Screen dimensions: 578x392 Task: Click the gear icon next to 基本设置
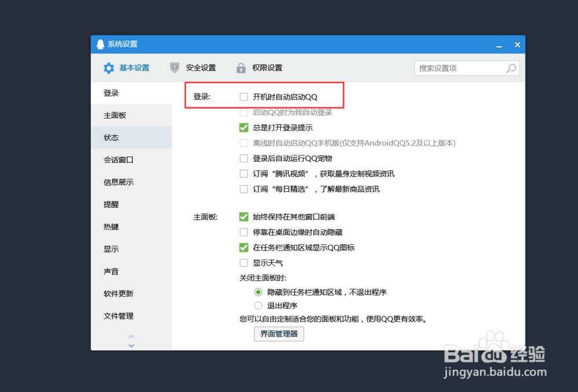click(109, 68)
